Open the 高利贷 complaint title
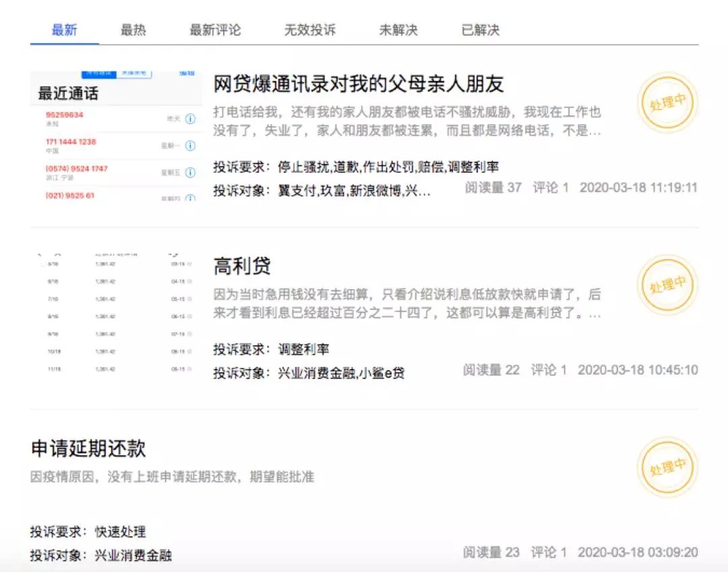Image resolution: width=728 pixels, height=572 pixels. pos(242,266)
